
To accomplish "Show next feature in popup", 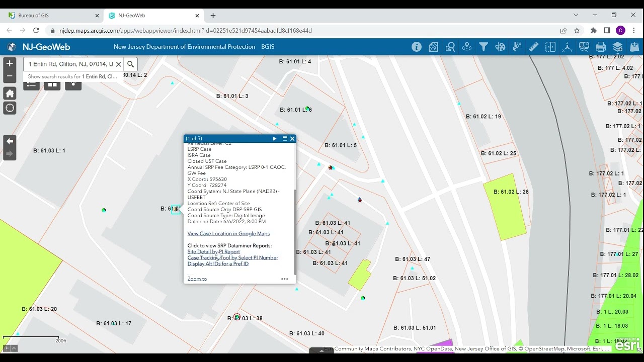I will (x=275, y=139).
